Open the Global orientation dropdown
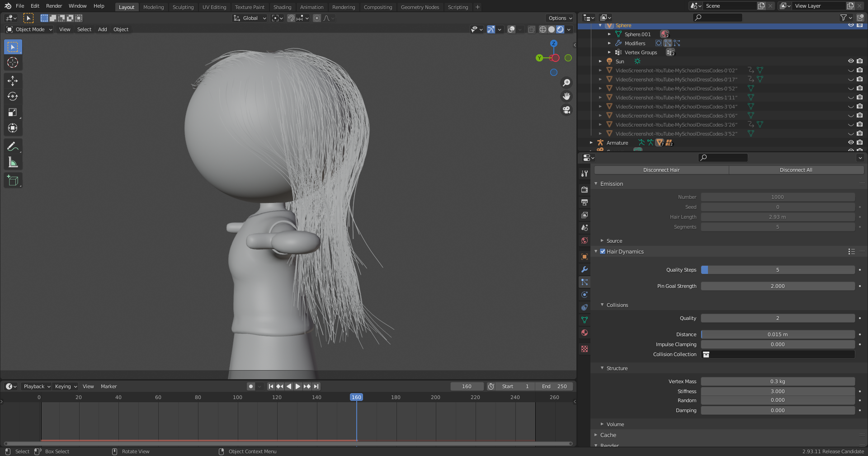Screen dimensions: 868x456 250,18
